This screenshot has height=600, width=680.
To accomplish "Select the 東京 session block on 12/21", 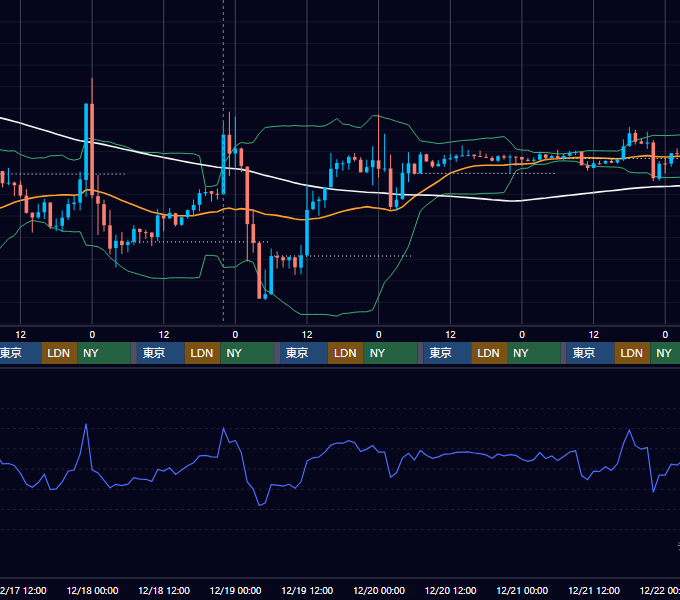I will click(591, 353).
